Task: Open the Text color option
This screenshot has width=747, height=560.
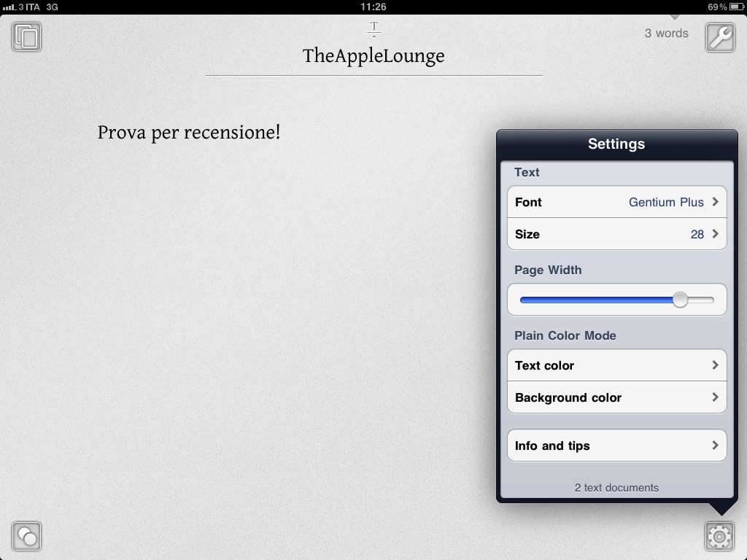Action: (617, 365)
